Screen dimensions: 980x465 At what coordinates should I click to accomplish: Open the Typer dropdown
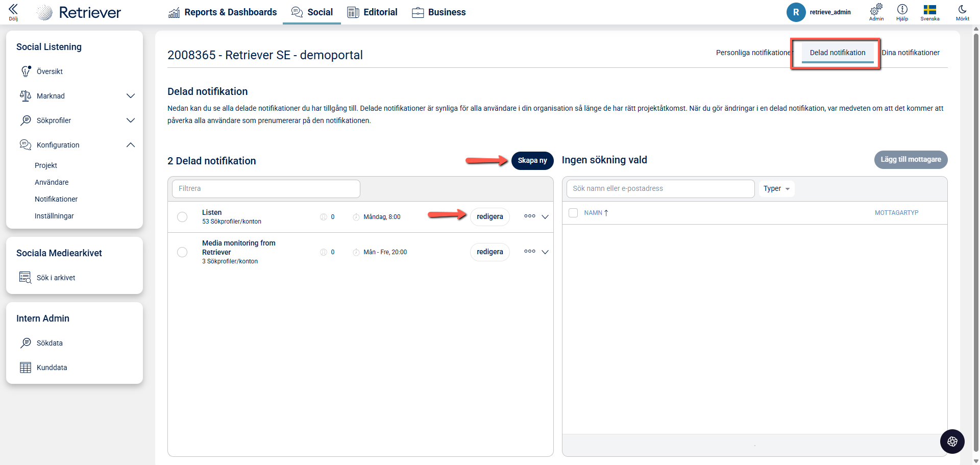pyautogui.click(x=776, y=189)
